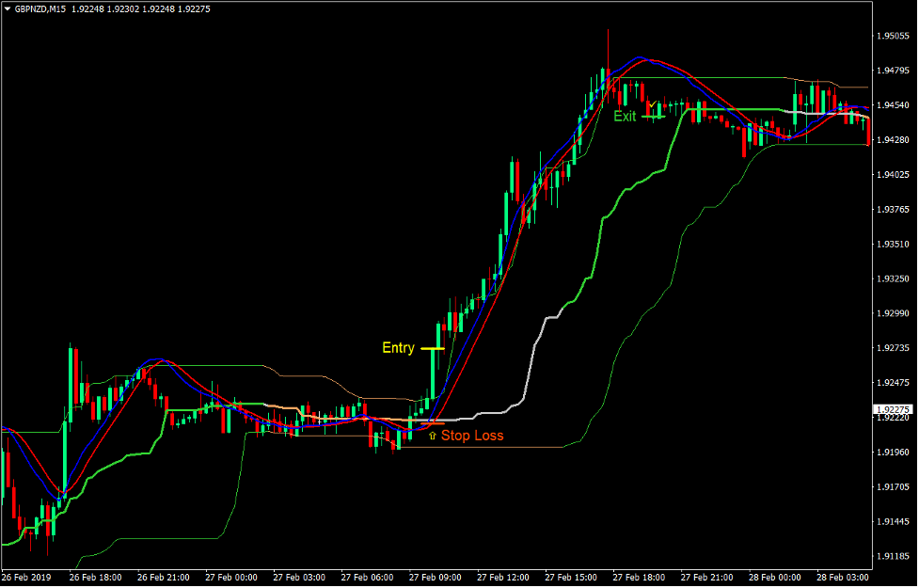Click the 27 Feb 18:00 time label
Viewport: 919px width, 588px height.
[x=638, y=576]
